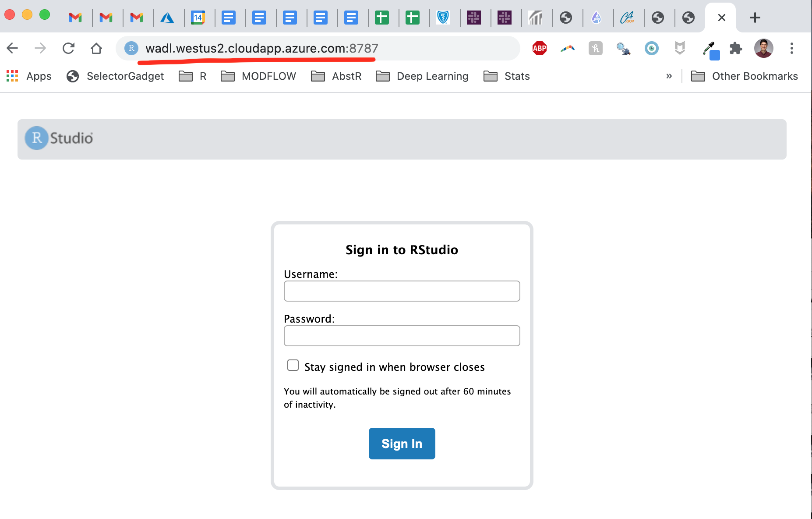Go back to the previous page
This screenshot has height=519, width=812.
13,48
